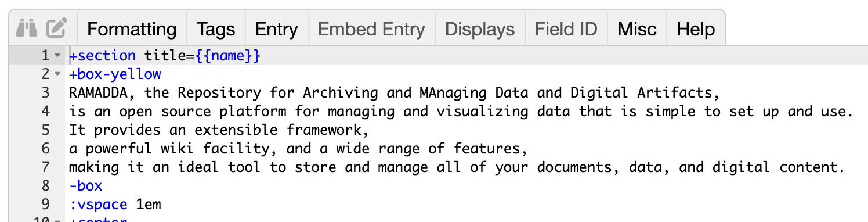868x222 pixels.
Task: Open the Tags menu
Action: tap(216, 29)
